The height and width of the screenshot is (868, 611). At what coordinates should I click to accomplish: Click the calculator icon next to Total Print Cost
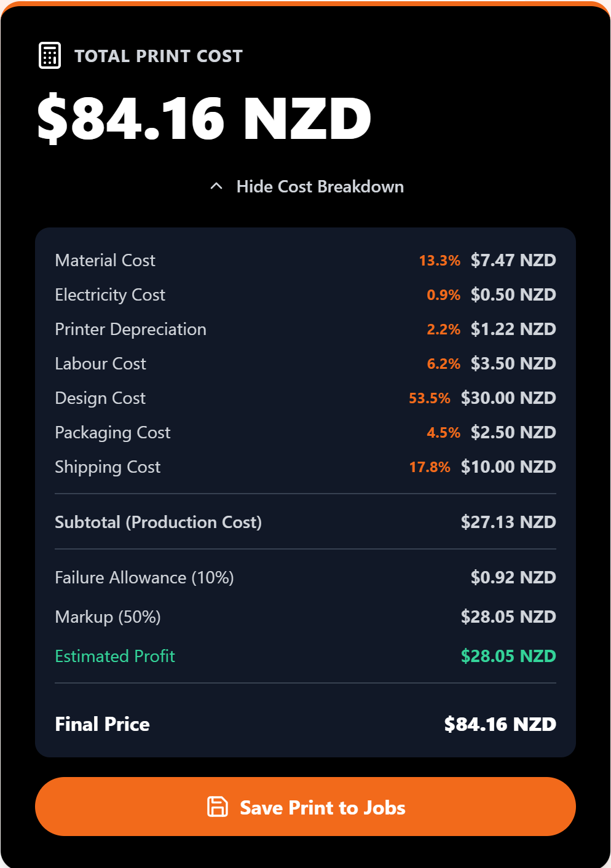[x=49, y=55]
